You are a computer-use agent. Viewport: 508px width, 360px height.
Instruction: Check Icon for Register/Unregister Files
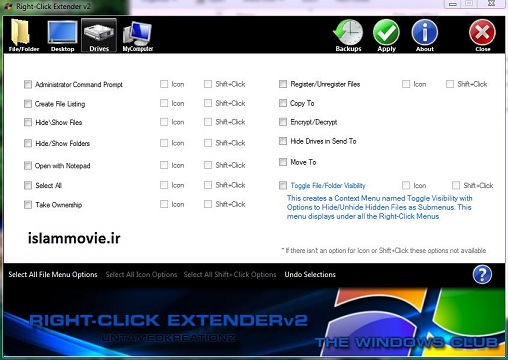click(406, 84)
